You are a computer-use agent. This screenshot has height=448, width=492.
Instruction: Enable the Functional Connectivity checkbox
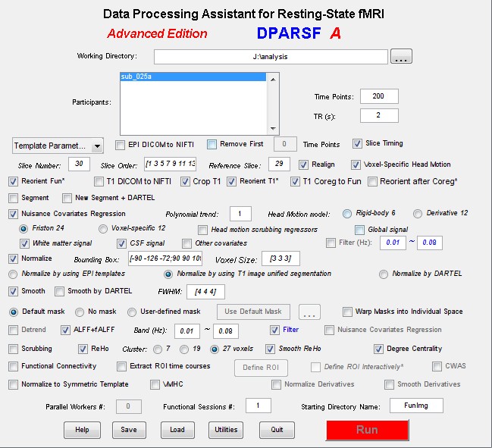coord(13,366)
